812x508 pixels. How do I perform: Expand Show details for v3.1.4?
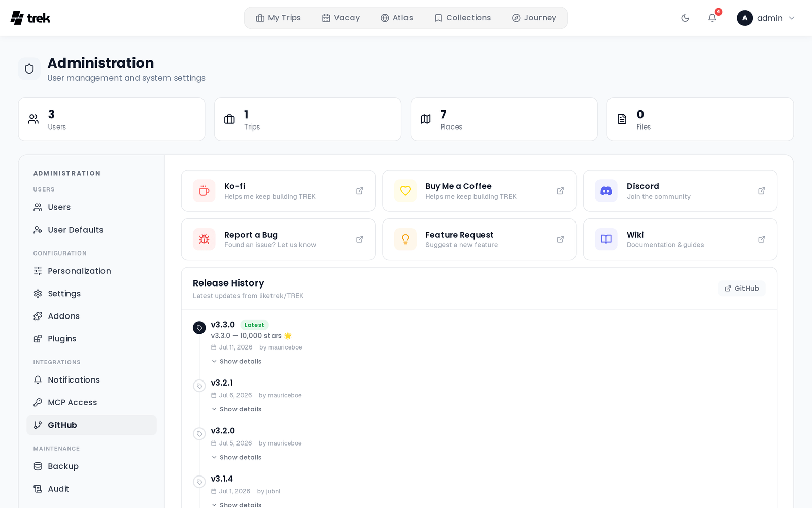pos(236,505)
